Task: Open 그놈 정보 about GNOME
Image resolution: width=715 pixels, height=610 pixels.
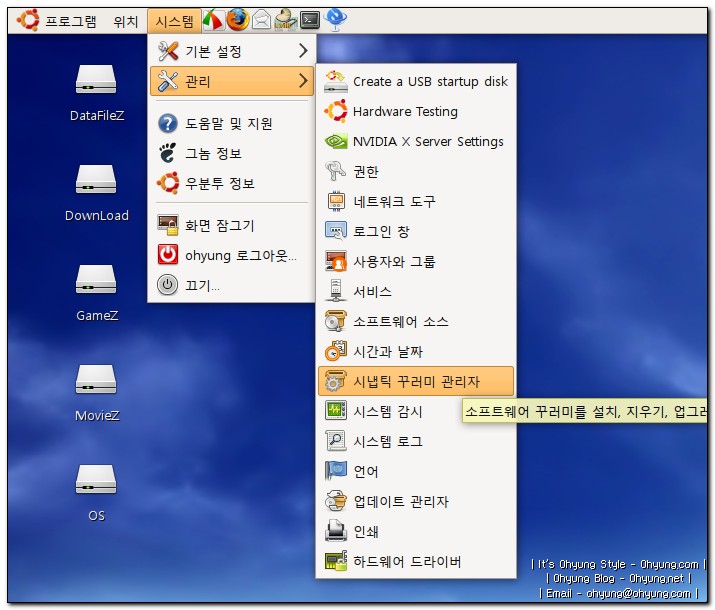Action: pos(232,154)
